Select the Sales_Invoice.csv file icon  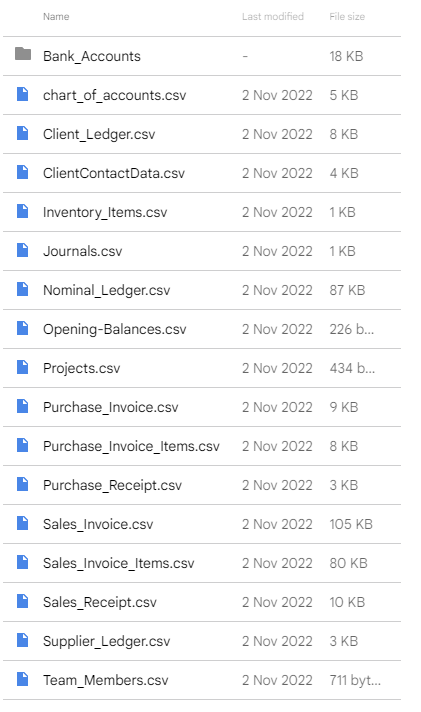[22, 524]
